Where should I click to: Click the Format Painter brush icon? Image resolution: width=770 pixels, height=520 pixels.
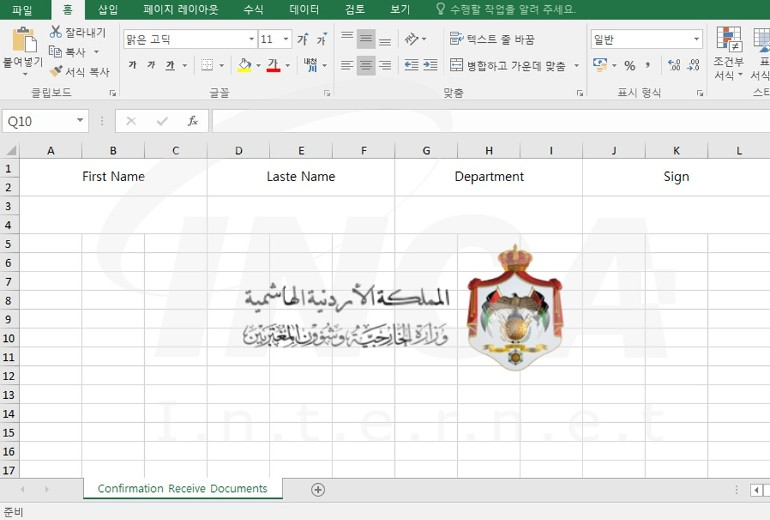(55, 71)
